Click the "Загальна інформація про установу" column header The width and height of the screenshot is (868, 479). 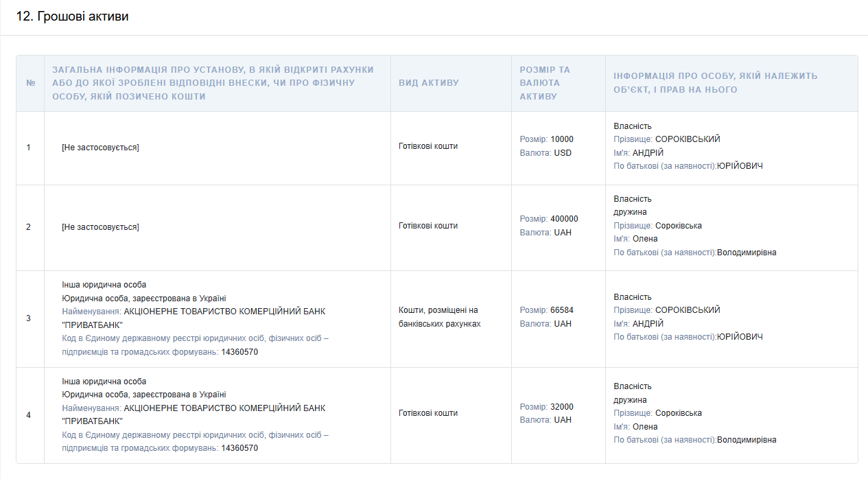coord(213,83)
